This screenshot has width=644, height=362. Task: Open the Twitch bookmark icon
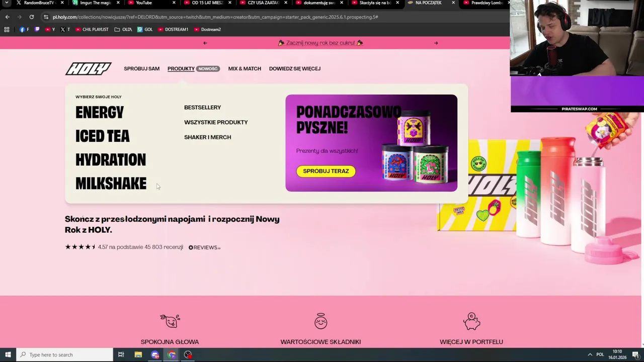pyautogui.click(x=37, y=29)
